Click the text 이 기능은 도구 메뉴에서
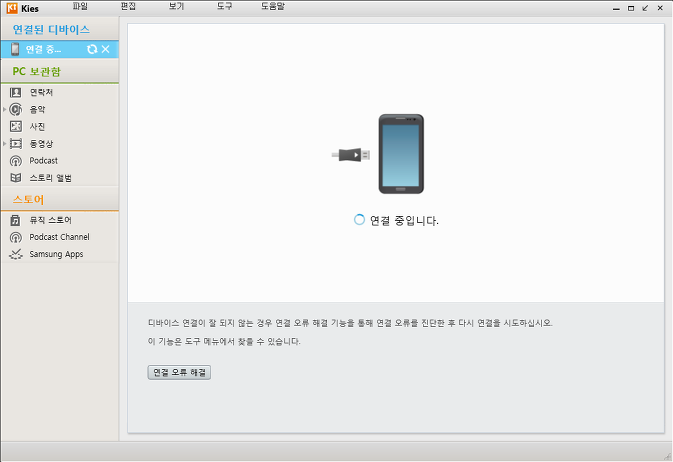673x462 pixels. coord(224,341)
